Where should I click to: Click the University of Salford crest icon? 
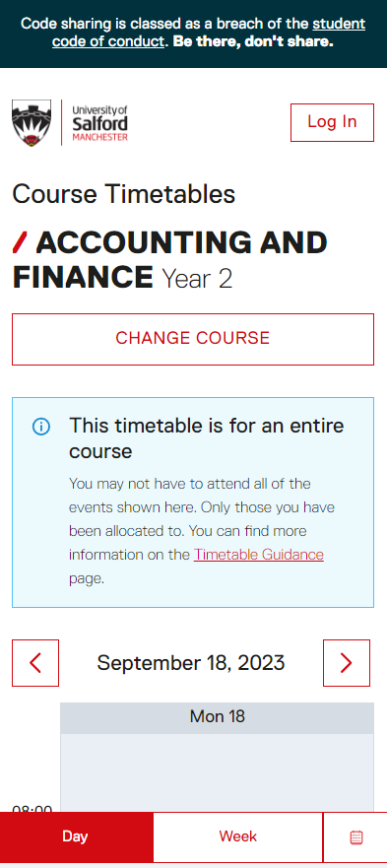[x=32, y=122]
